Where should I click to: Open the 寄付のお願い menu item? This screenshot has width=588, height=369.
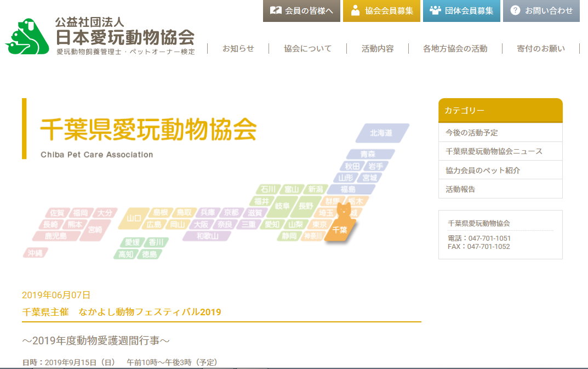541,48
